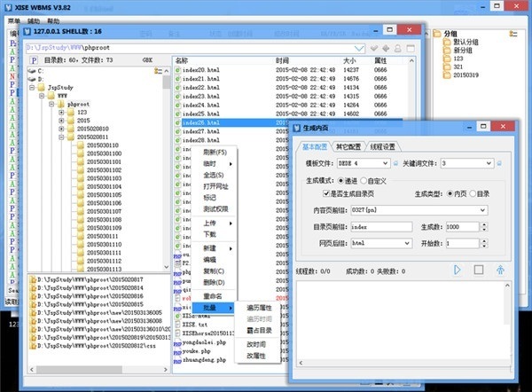The image size is (532, 392).
Task: Click tree view icon in 分组 panel header
Action: [513, 34]
